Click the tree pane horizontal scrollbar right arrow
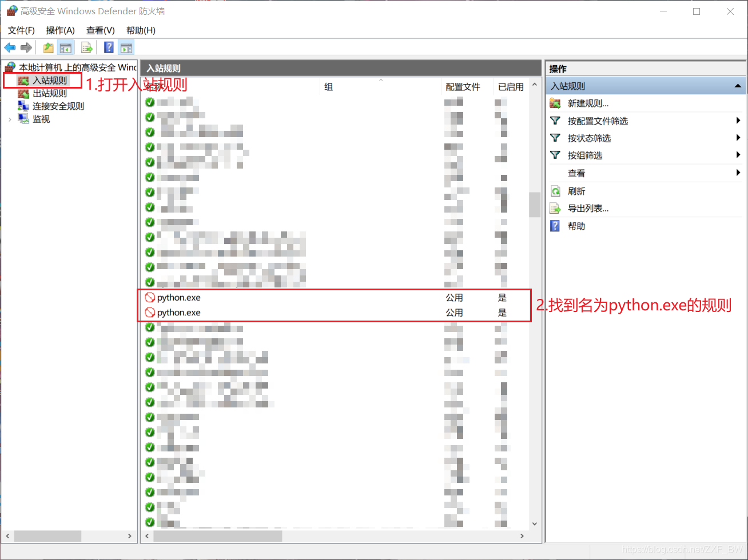Image resolution: width=748 pixels, height=560 pixels. 130,537
